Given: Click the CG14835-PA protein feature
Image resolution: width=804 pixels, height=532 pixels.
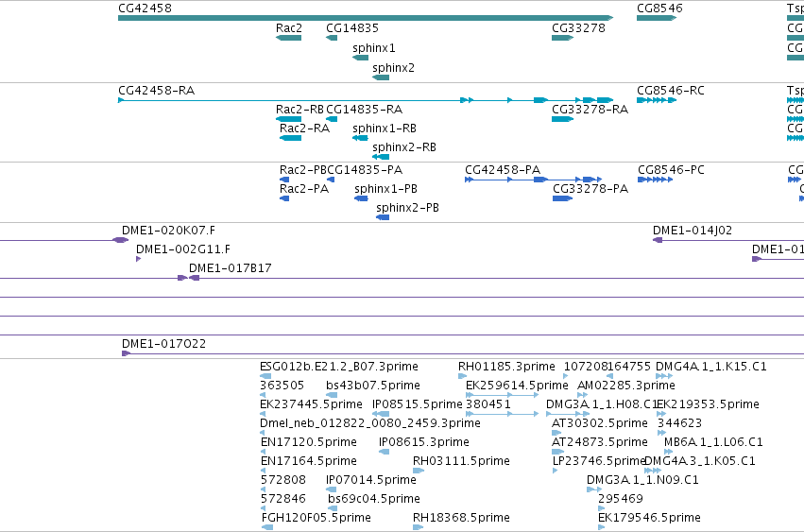Looking at the screenshot, I should point(331,180).
